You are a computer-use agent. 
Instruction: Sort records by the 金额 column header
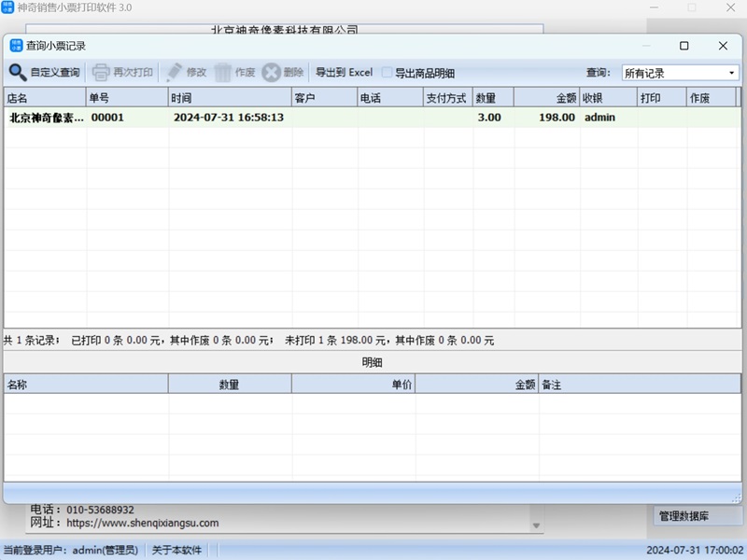click(545, 97)
